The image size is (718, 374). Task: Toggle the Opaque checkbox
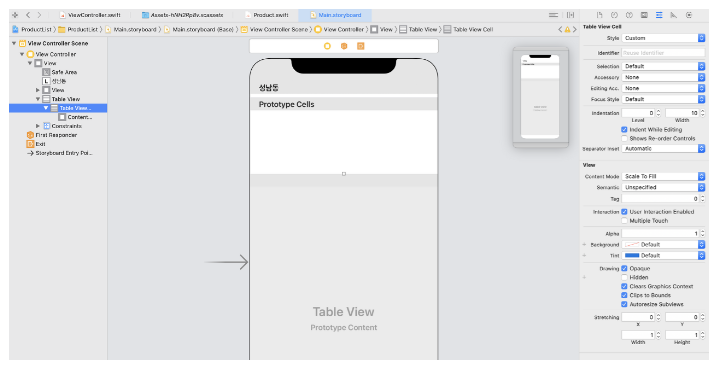(x=624, y=269)
